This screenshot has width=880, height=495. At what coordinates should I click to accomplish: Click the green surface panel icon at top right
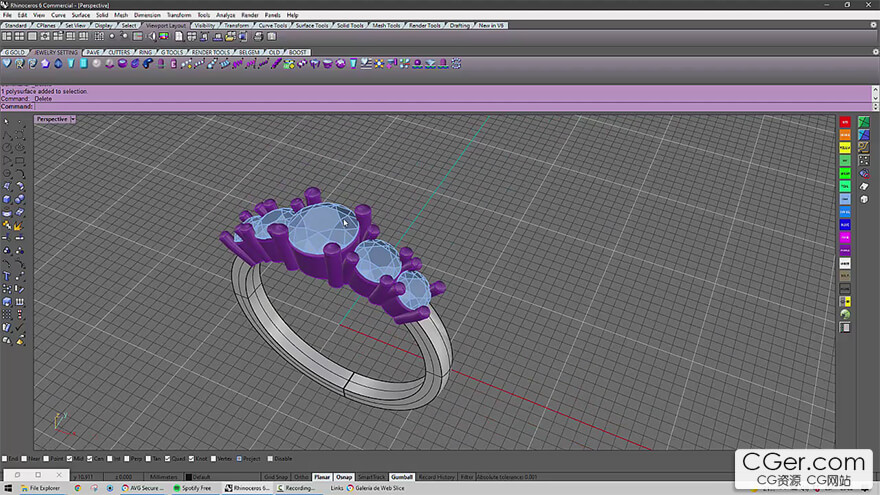point(864,122)
